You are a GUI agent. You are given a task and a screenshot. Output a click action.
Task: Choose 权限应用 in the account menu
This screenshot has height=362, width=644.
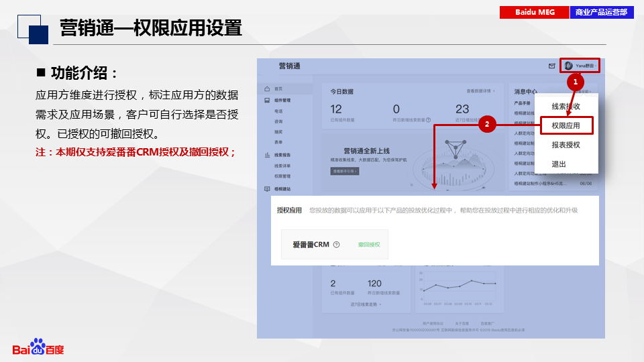pyautogui.click(x=566, y=125)
